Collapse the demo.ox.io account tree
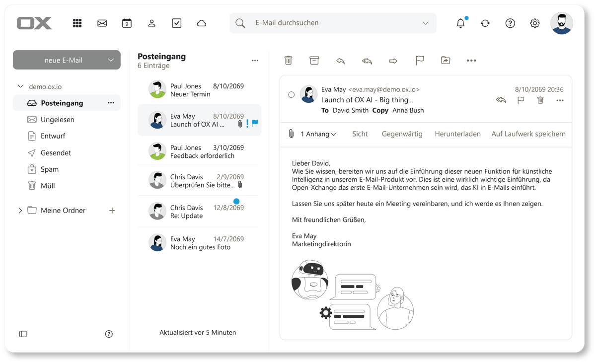596x364 pixels. pos(20,86)
